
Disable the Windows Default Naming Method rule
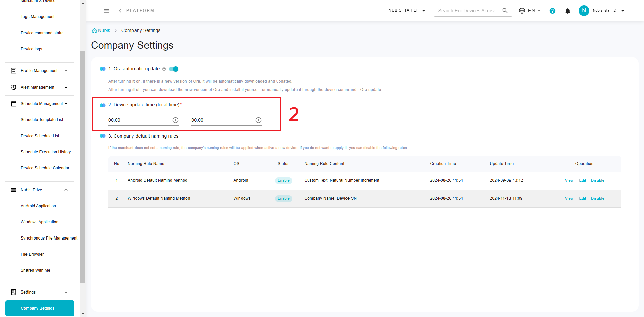pos(597,198)
